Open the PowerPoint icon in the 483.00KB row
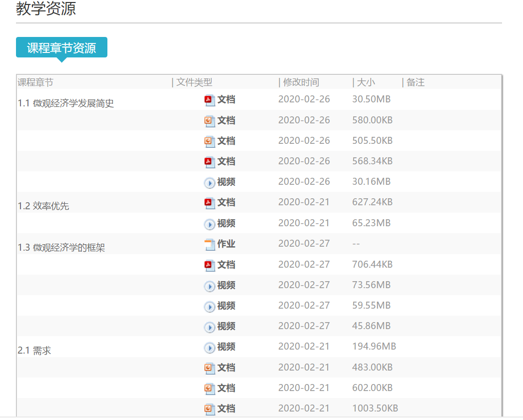This screenshot has width=523, height=420. (209, 368)
